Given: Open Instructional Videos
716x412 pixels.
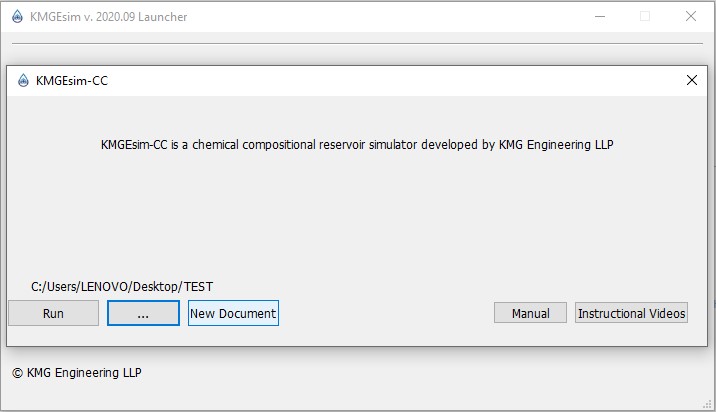Looking at the screenshot, I should point(631,313).
